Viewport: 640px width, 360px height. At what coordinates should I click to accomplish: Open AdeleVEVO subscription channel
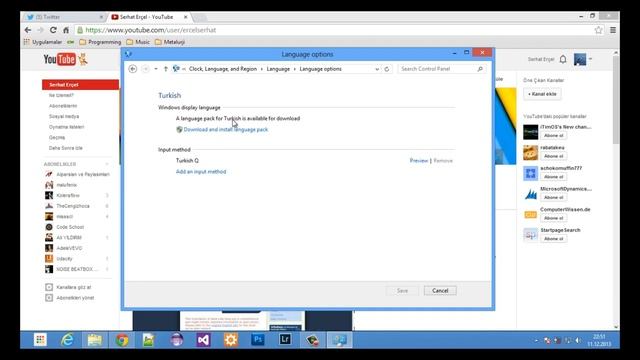coord(69,248)
